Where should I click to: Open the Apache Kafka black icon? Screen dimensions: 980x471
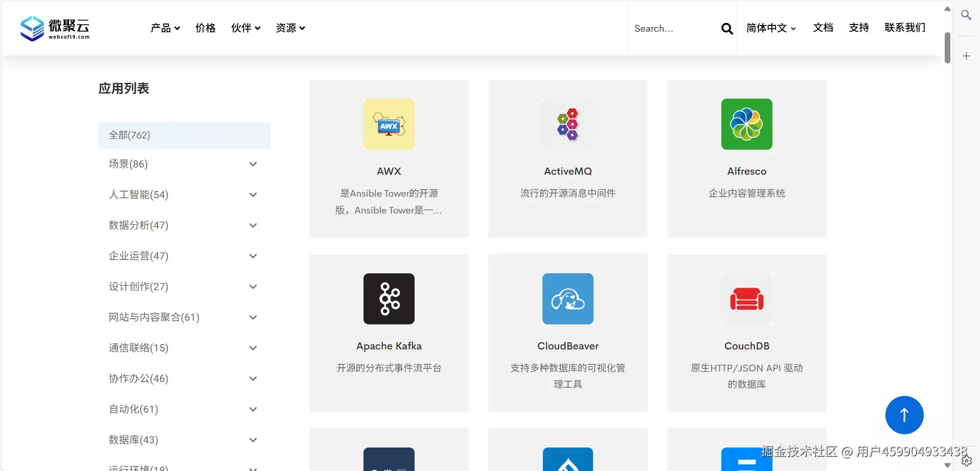click(x=389, y=299)
